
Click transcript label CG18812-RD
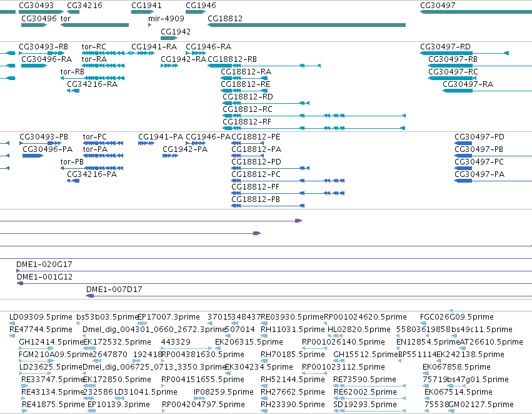click(248, 97)
